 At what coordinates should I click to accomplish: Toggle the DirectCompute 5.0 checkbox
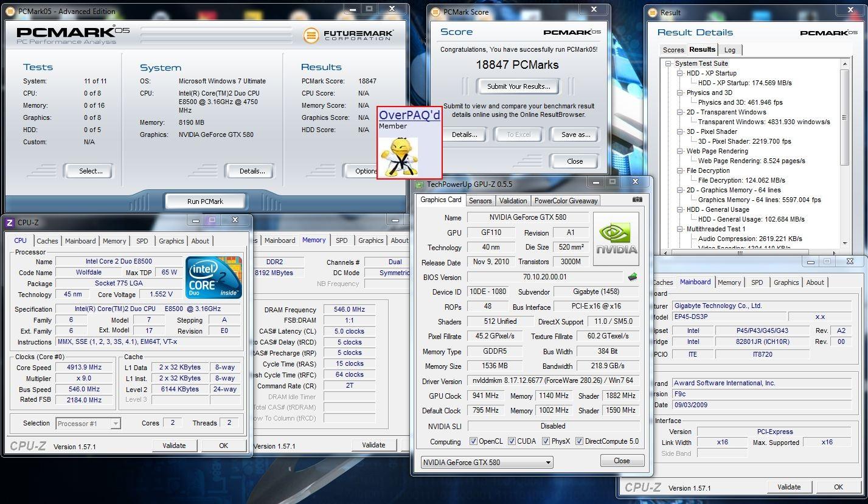579,441
